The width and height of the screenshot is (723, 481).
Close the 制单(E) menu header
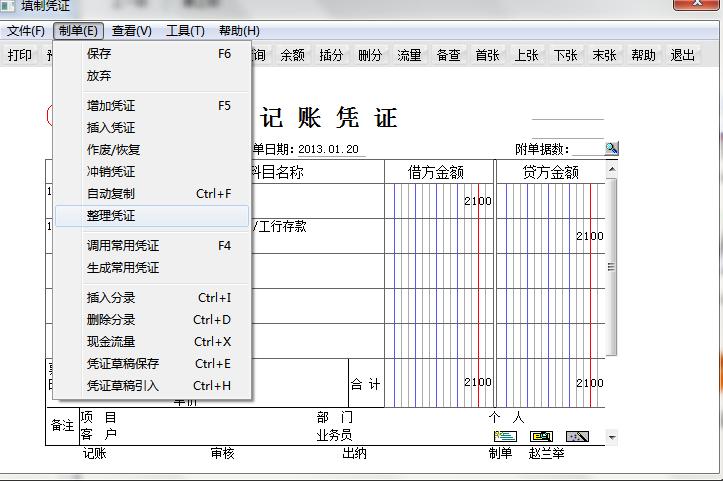coord(78,31)
